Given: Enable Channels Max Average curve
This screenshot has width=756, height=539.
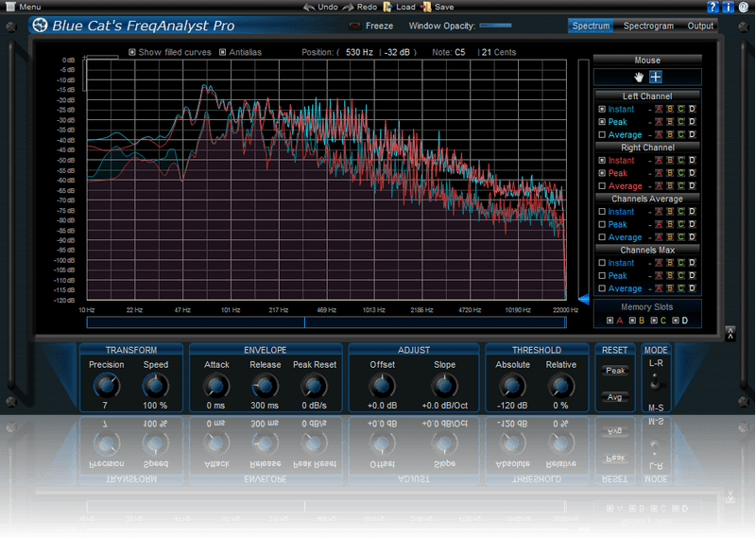Looking at the screenshot, I should pyautogui.click(x=602, y=288).
